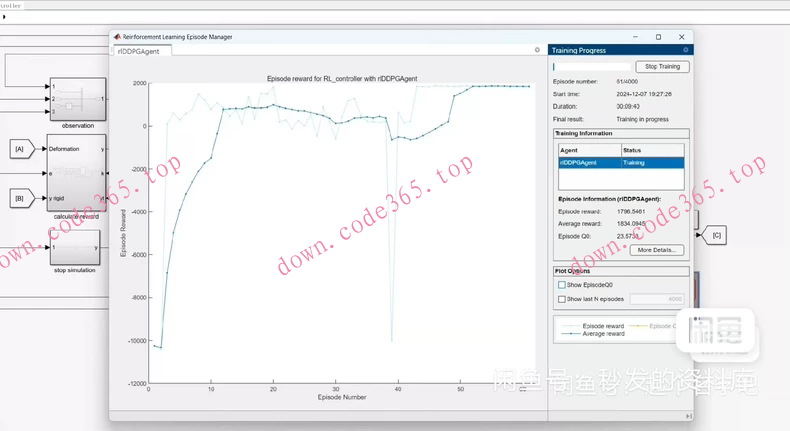Collapse the side panel using bottom-right arrow icon
The width and height of the screenshot is (790, 431).
pos(688,416)
